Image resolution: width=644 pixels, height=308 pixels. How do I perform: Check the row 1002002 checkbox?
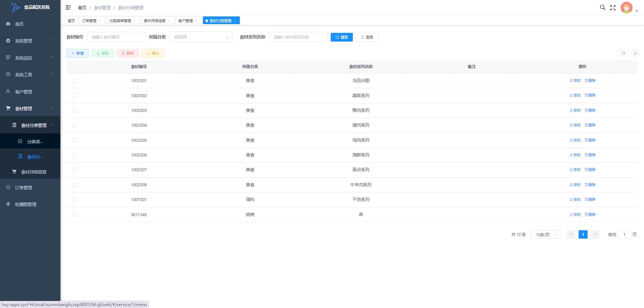[74, 96]
